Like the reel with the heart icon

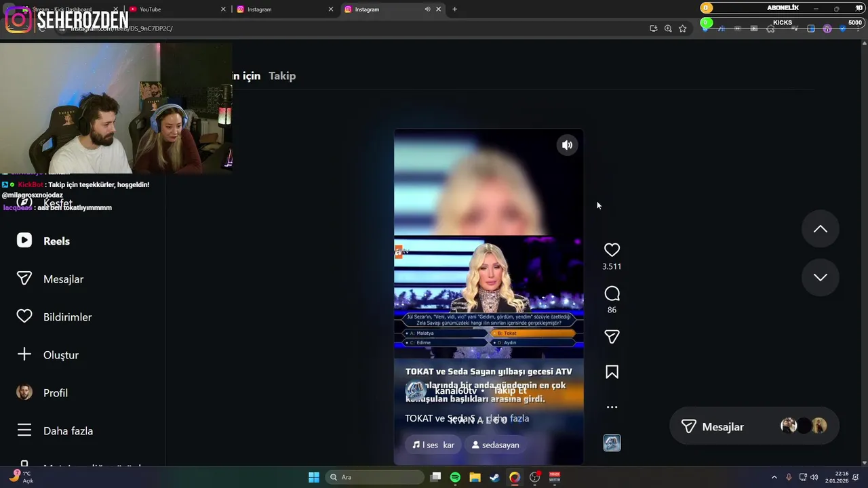coord(612,250)
